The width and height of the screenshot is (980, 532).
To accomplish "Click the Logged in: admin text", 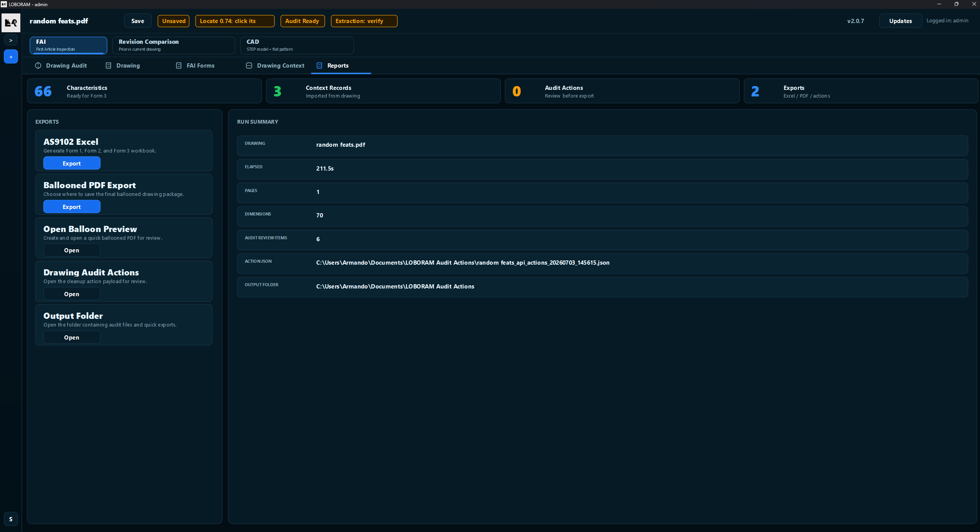I will [947, 21].
